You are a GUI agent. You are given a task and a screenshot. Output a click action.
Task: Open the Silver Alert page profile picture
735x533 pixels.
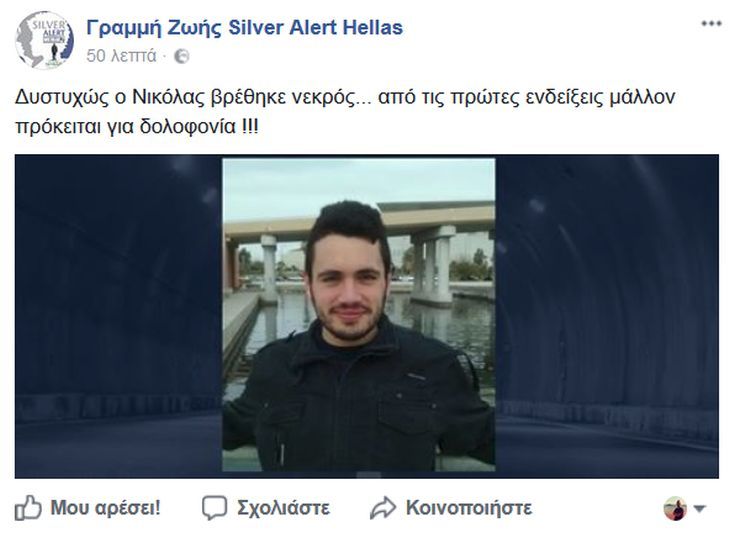coord(44,40)
